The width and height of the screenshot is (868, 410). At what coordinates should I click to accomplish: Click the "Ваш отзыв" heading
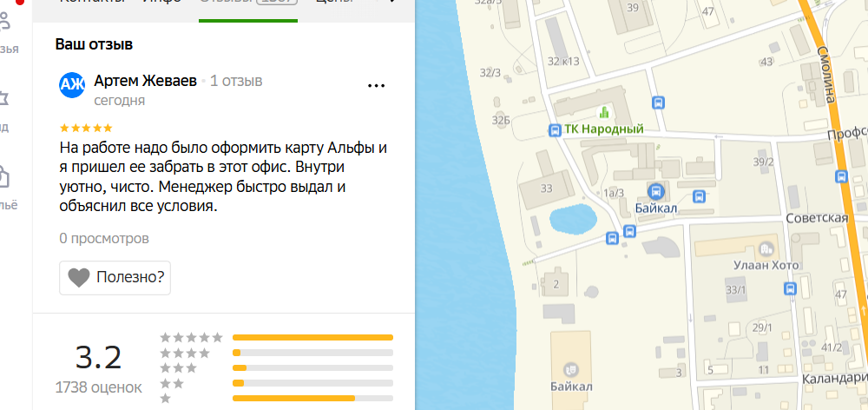94,45
